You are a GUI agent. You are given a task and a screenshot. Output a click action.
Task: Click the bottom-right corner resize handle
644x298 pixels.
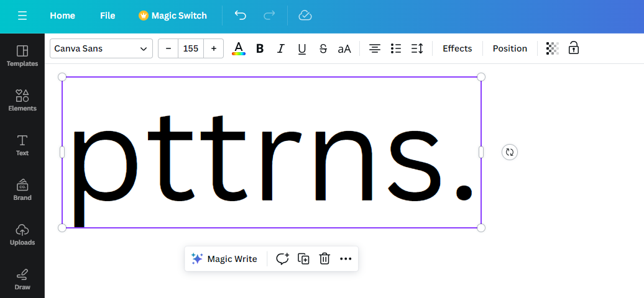point(481,228)
